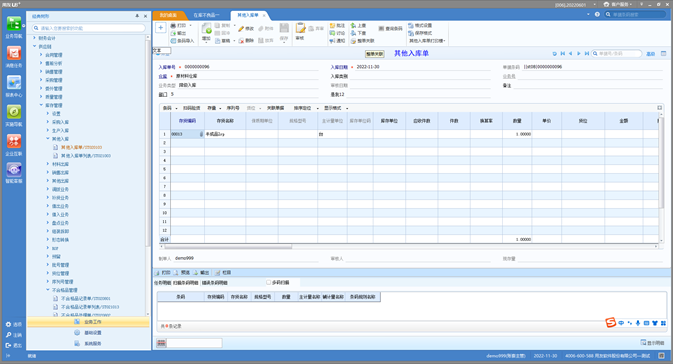Click the highlighted 整单关联 button near title
The height and width of the screenshot is (364, 673).
[374, 54]
